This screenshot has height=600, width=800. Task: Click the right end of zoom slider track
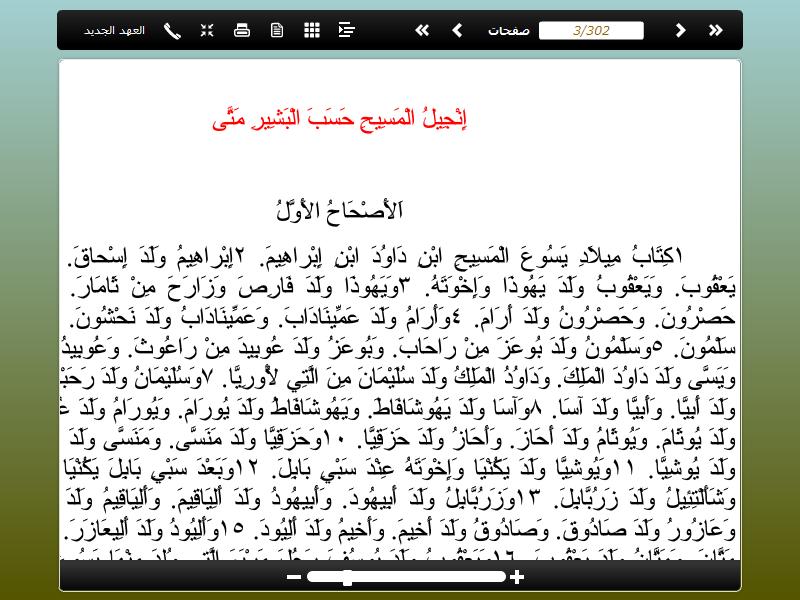click(x=501, y=577)
